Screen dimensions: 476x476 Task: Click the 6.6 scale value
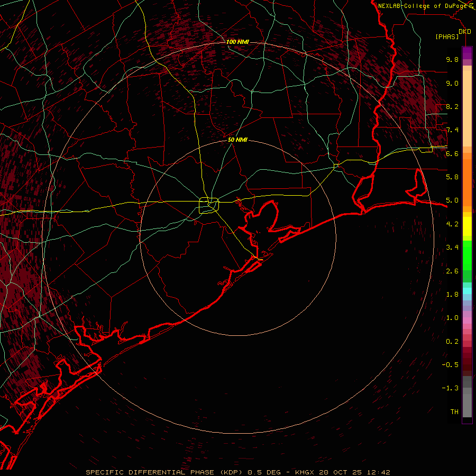[x=452, y=153]
